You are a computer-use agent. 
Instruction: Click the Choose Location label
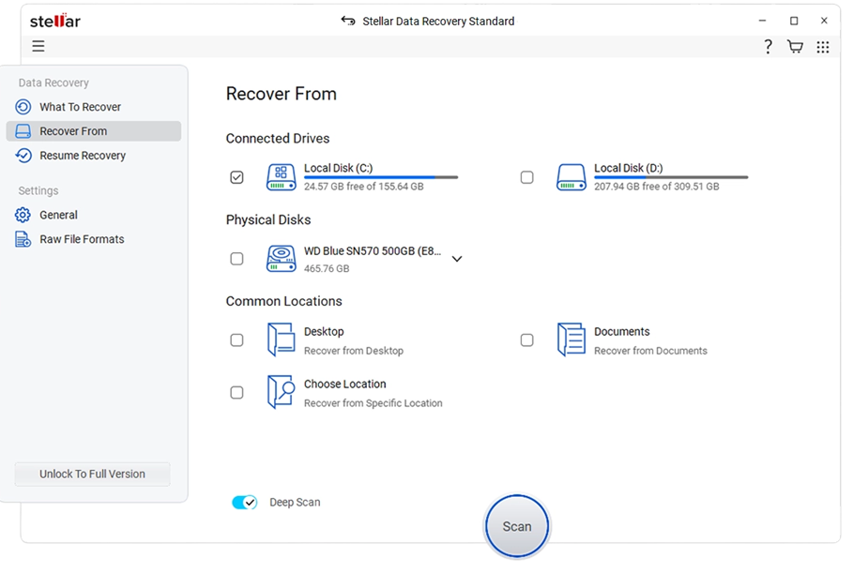(x=345, y=384)
